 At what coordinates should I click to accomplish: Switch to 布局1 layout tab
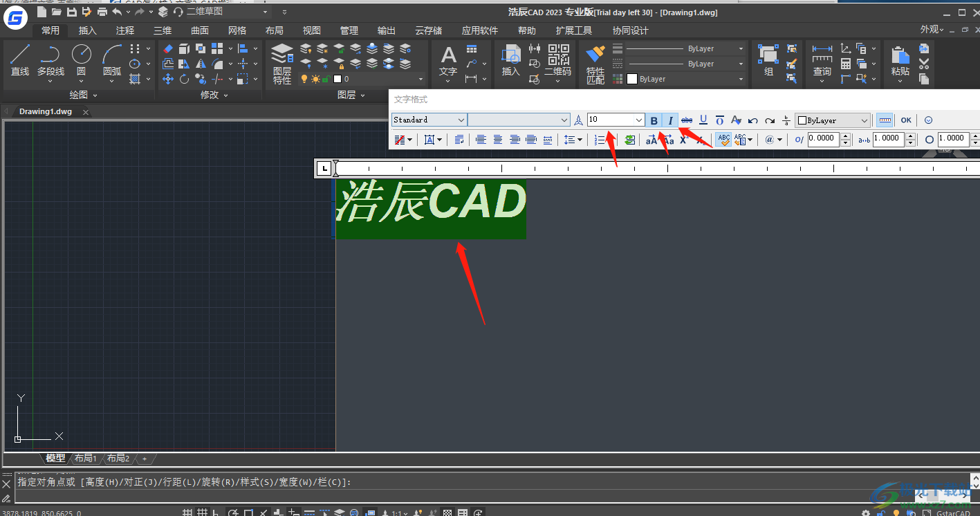[86, 459]
